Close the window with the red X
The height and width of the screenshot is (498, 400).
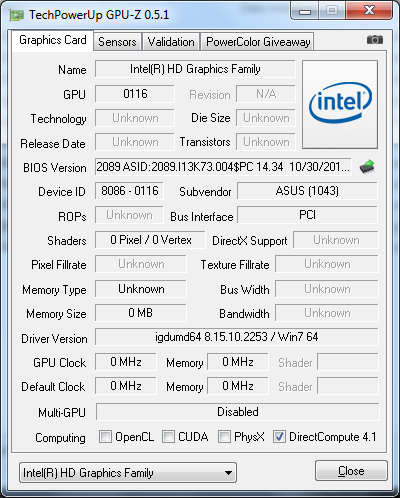pyautogui.click(x=369, y=11)
